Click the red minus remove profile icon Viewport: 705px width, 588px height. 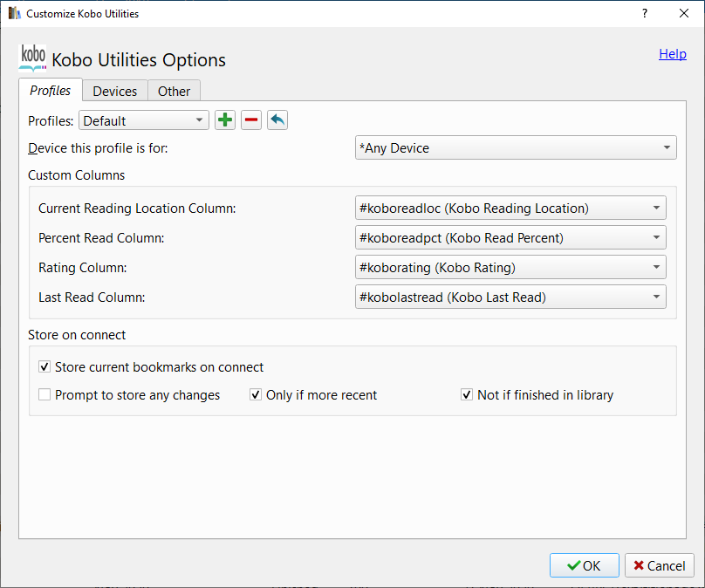pos(251,120)
